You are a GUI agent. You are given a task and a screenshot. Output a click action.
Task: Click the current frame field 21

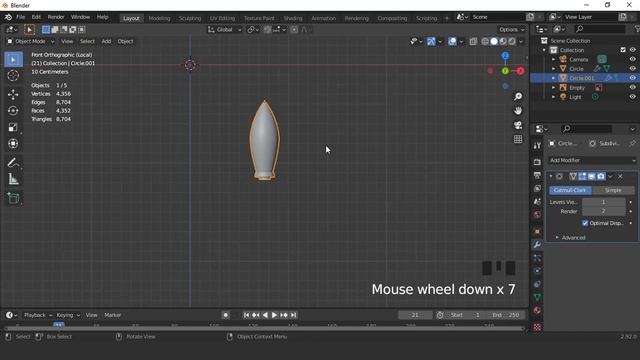(415, 315)
